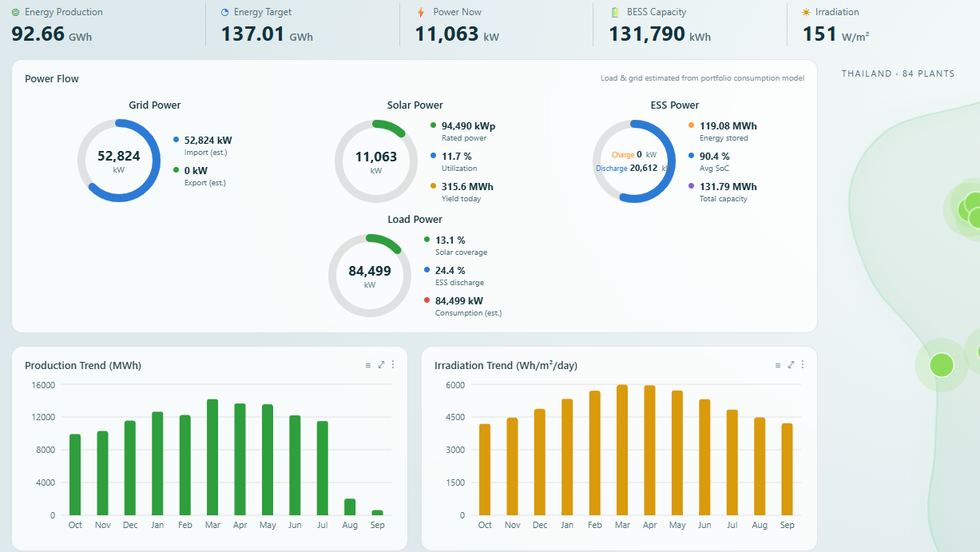Click blue ESS discharge legend dot
The image size is (980, 552).
coord(427,270)
